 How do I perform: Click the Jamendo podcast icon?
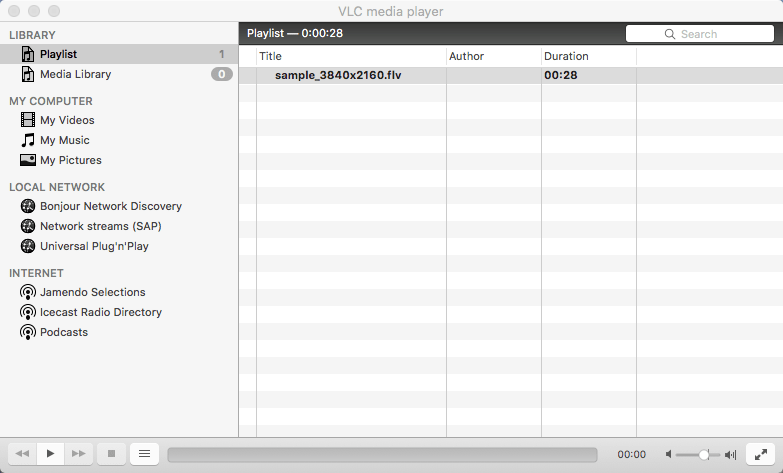tap(28, 292)
